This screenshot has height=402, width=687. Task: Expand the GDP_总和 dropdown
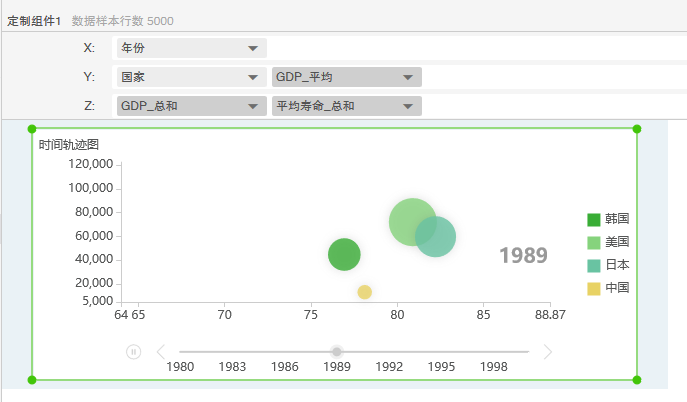pos(190,106)
